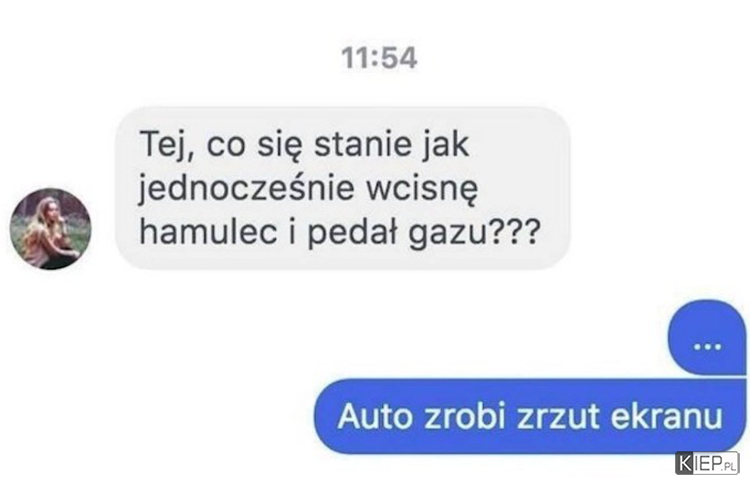Click the word 'się' in the first line

[280, 145]
